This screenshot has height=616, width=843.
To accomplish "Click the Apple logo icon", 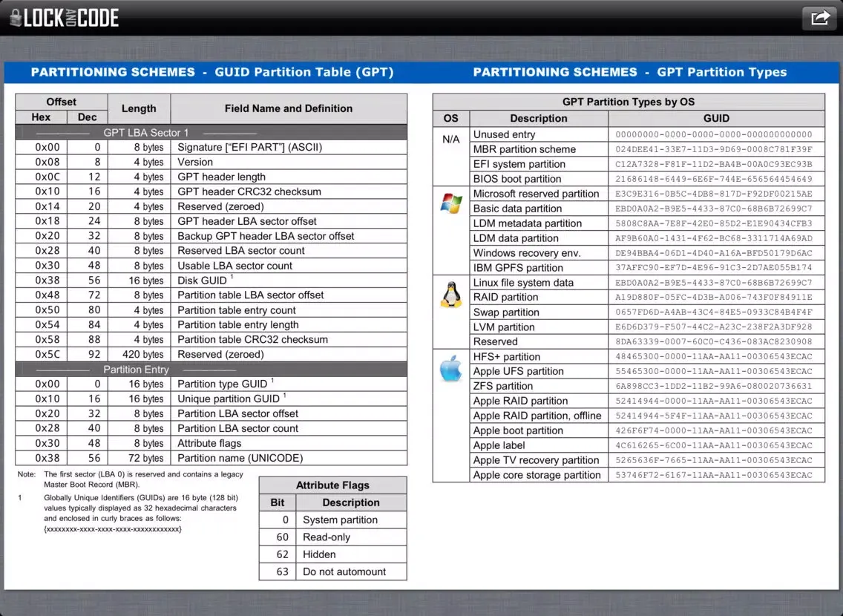I will pos(450,367).
